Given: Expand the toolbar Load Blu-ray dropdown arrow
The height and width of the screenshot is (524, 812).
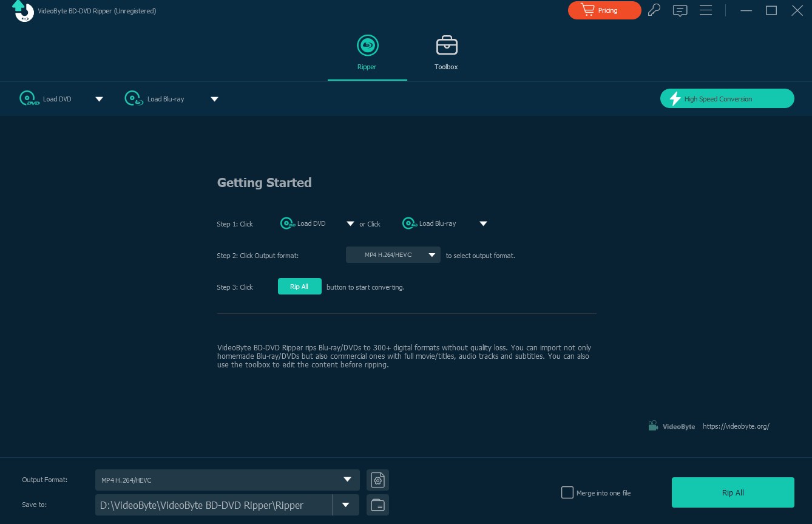Looking at the screenshot, I should (214, 100).
